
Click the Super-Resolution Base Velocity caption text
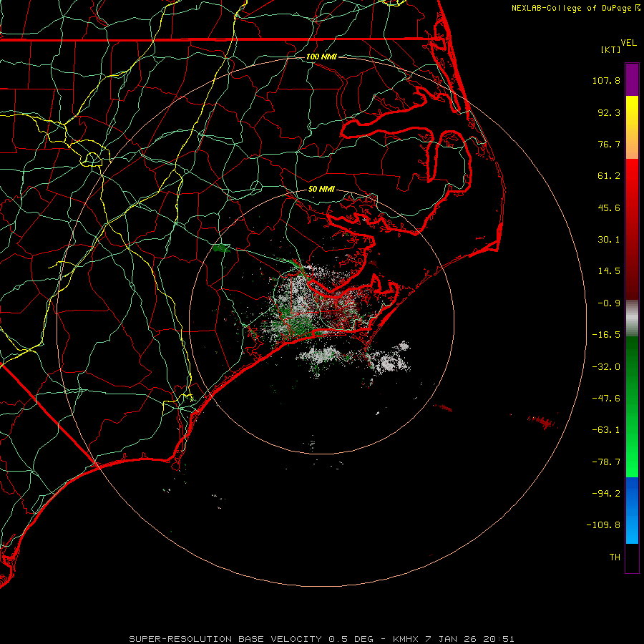(x=321, y=639)
